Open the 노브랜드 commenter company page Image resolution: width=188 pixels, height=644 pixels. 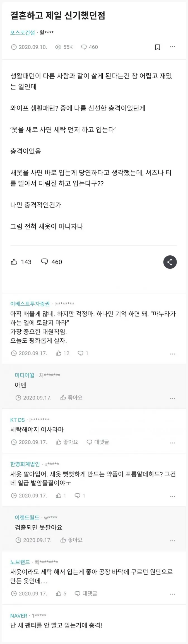pos(20,559)
